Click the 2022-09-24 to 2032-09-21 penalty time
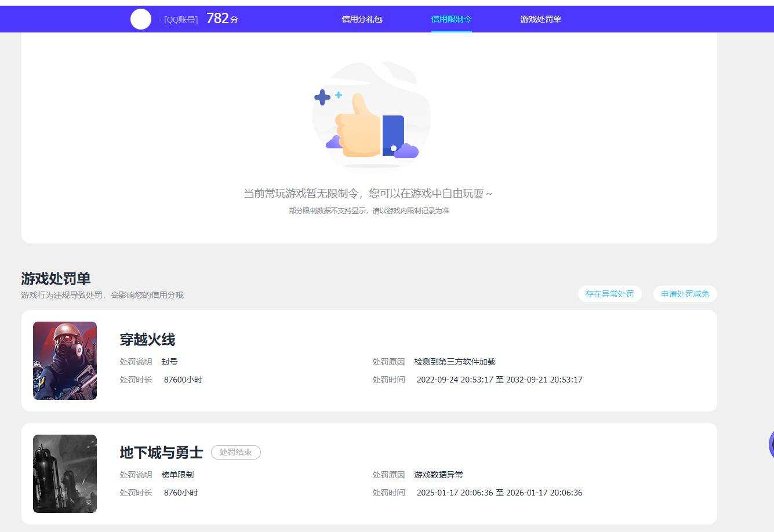The height and width of the screenshot is (532, 774). coord(499,380)
